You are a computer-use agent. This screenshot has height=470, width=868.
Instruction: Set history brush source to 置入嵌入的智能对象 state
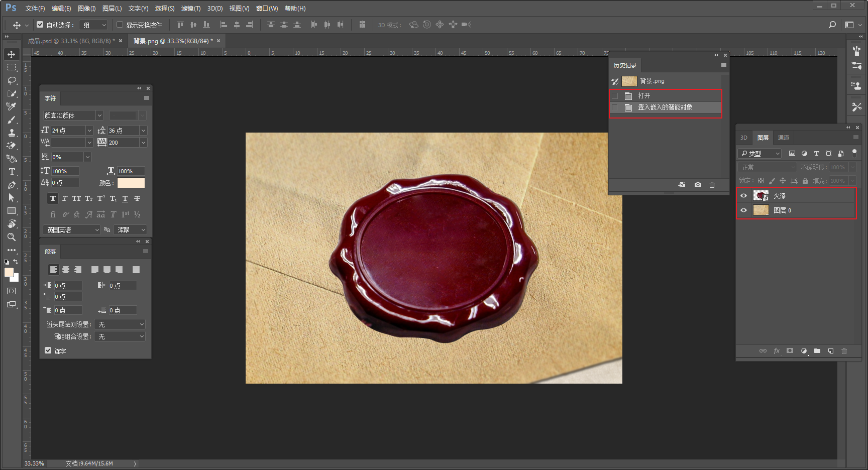point(615,107)
